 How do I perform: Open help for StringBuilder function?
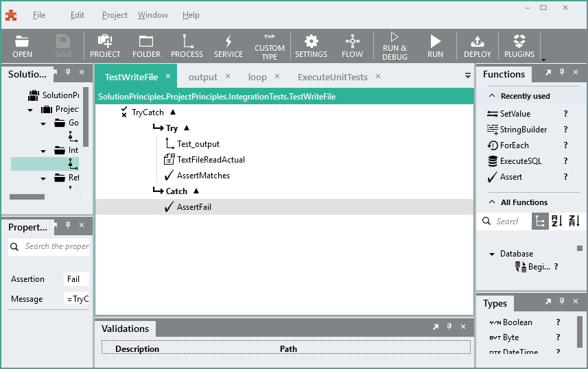[x=565, y=130]
